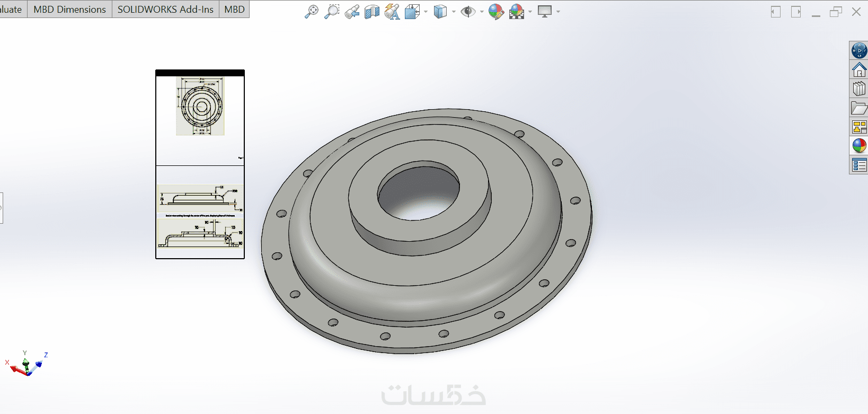The width and height of the screenshot is (868, 414).
Task: Restore down the document window
Action: pyautogui.click(x=836, y=12)
